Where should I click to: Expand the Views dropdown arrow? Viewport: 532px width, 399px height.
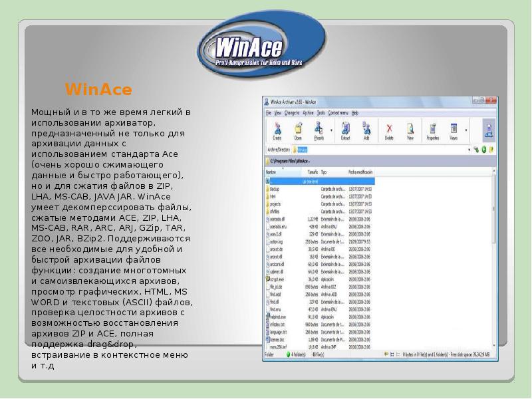[466, 130]
